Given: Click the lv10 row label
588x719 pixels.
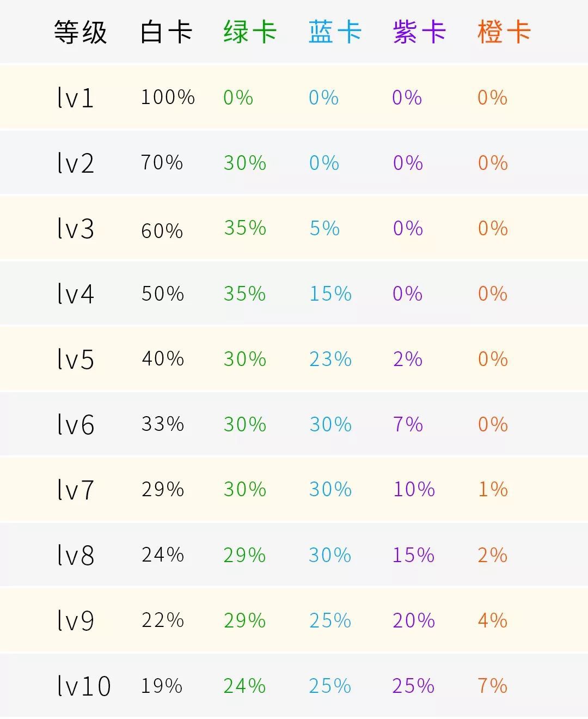Looking at the screenshot, I should [x=84, y=686].
